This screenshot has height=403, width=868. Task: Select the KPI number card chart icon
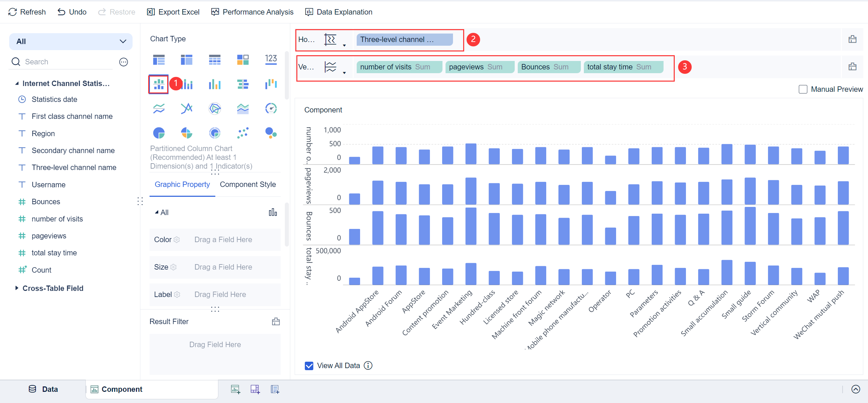click(271, 60)
